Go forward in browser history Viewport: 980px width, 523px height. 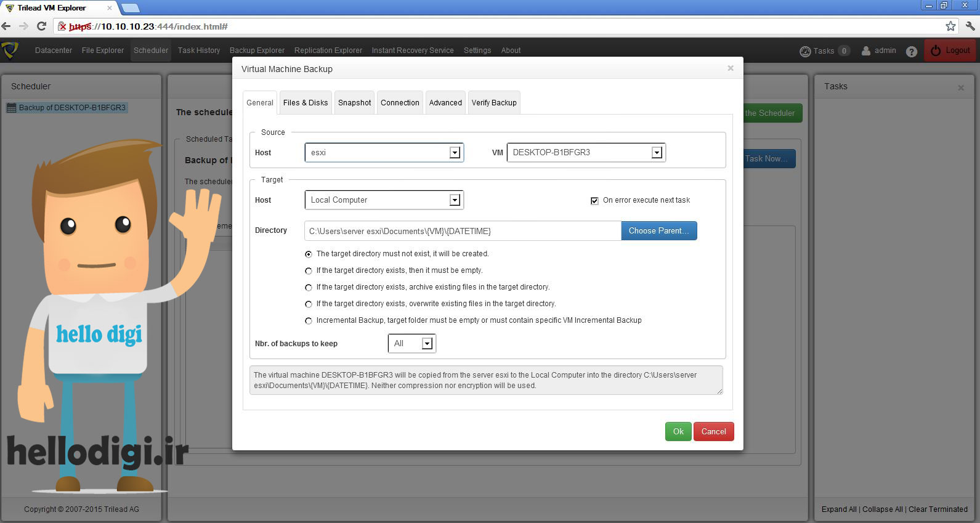click(x=24, y=26)
